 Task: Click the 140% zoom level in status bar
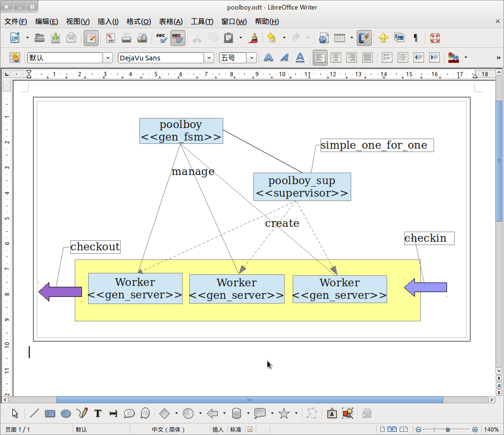(x=491, y=430)
